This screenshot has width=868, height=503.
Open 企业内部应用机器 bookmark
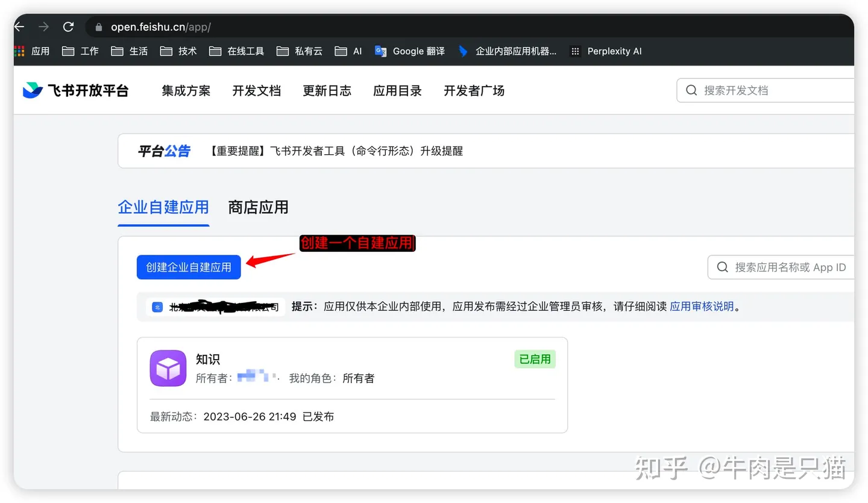pos(508,51)
